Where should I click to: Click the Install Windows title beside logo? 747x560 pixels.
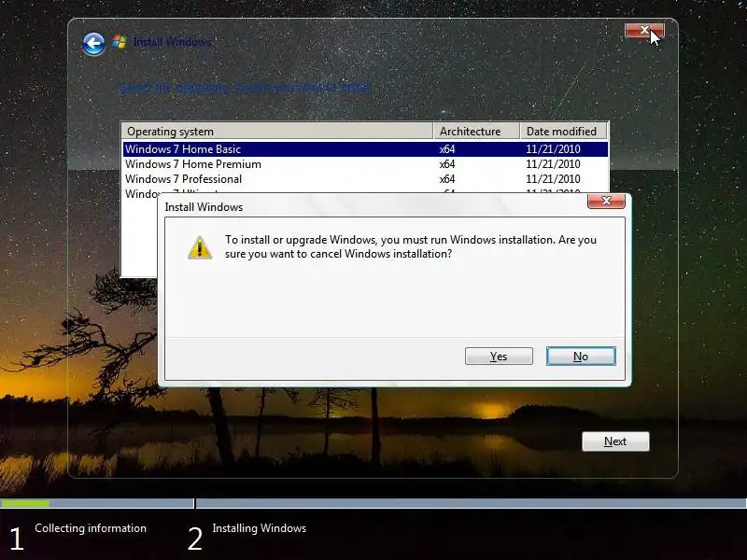click(x=172, y=42)
